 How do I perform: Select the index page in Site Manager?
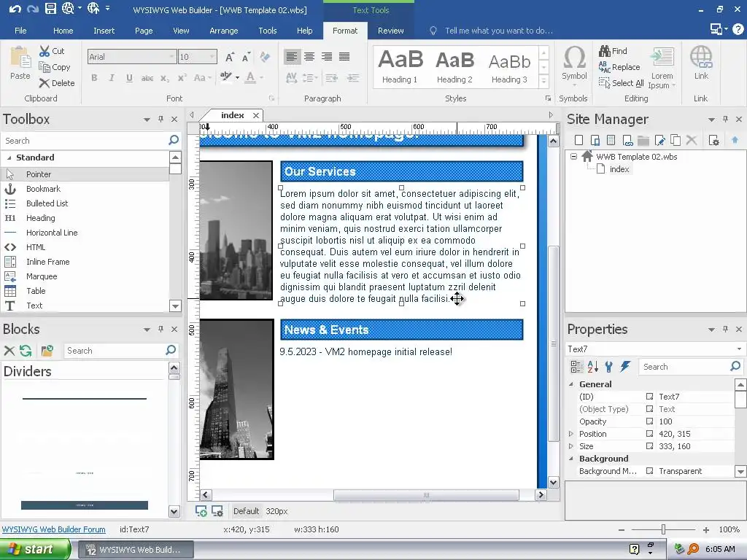click(619, 169)
